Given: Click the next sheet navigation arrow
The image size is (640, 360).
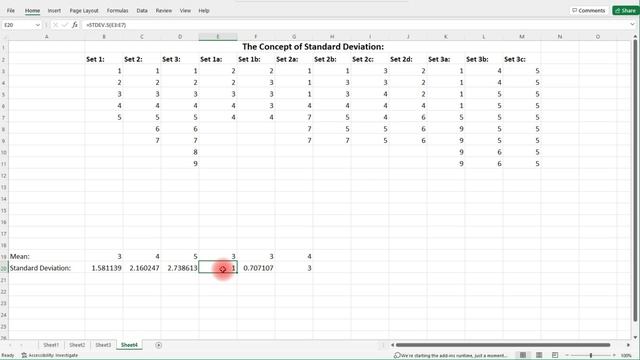Looking at the screenshot, I should (21, 345).
